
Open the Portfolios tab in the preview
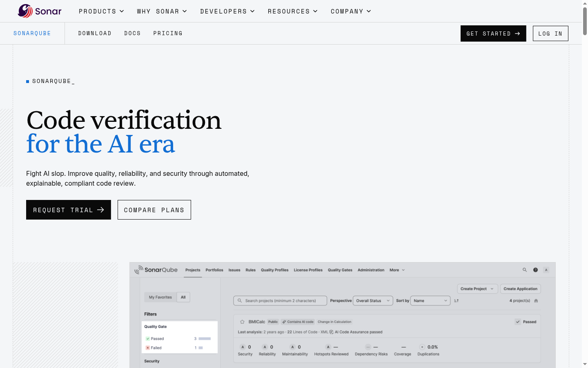coord(214,270)
